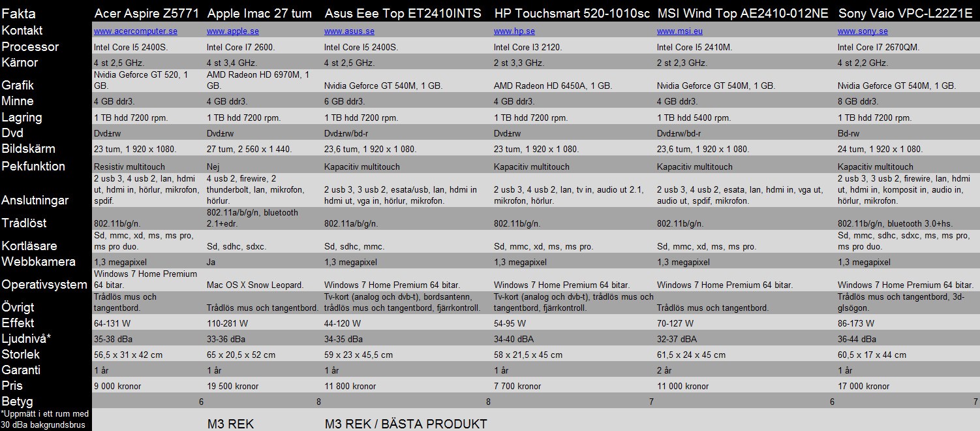Follow the www.apple.se contact link

[232, 31]
